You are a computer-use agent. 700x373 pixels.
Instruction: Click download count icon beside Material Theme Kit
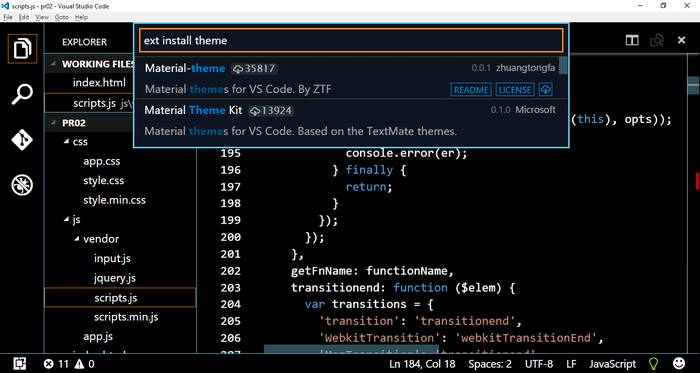[255, 111]
